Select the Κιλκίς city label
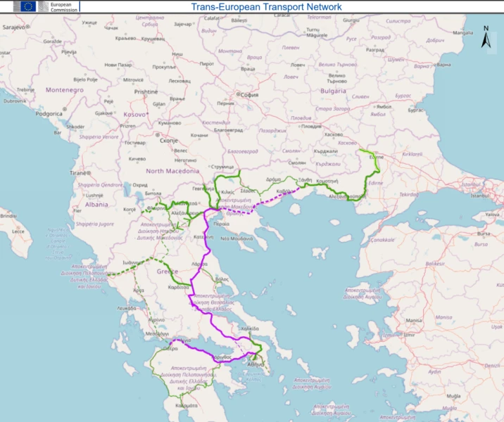 pos(228,192)
